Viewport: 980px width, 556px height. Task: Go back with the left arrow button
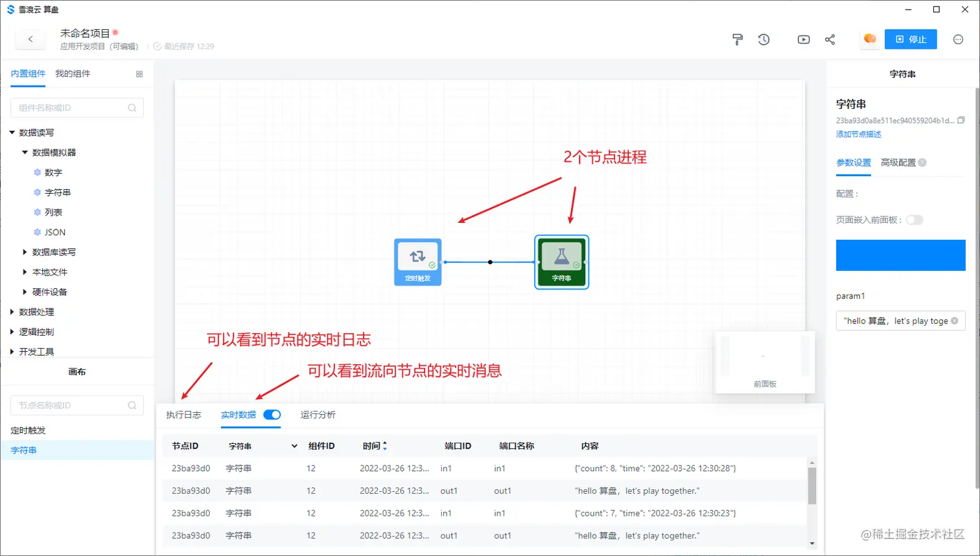30,40
